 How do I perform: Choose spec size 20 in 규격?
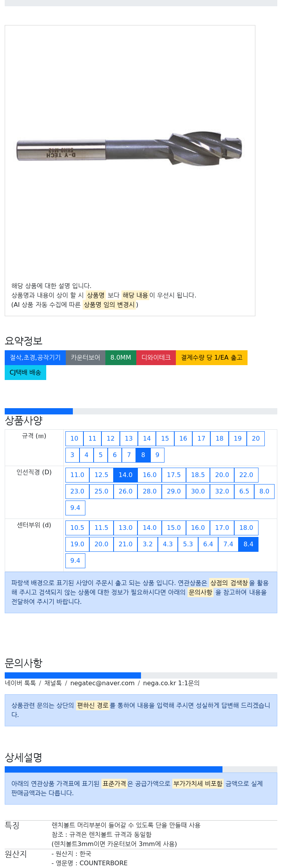click(256, 439)
